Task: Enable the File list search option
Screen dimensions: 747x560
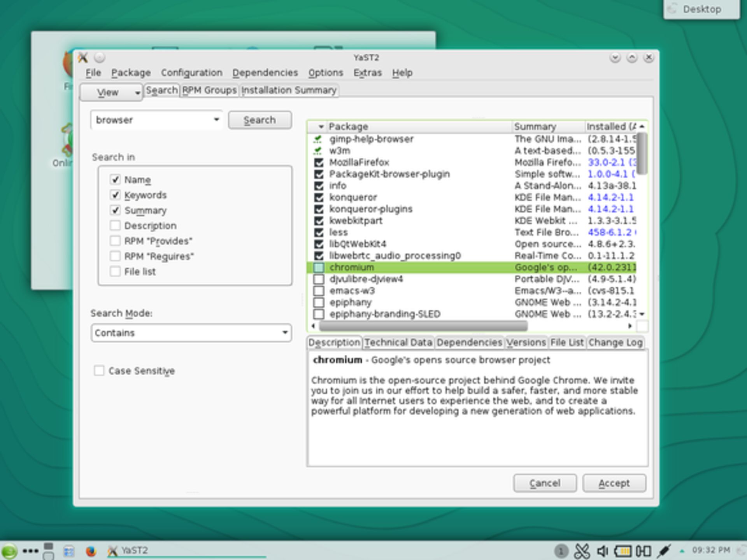Action: 115,271
